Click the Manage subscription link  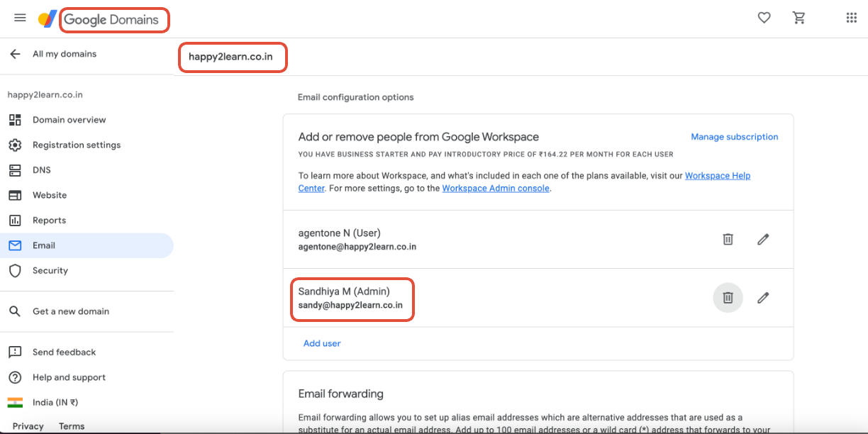pos(735,137)
